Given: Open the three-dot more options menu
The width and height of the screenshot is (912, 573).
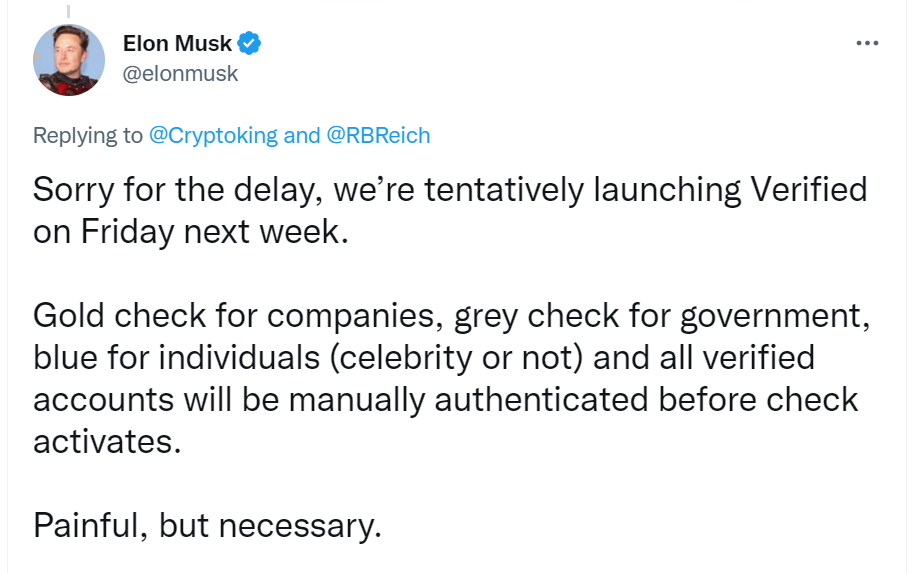Looking at the screenshot, I should click(x=867, y=45).
